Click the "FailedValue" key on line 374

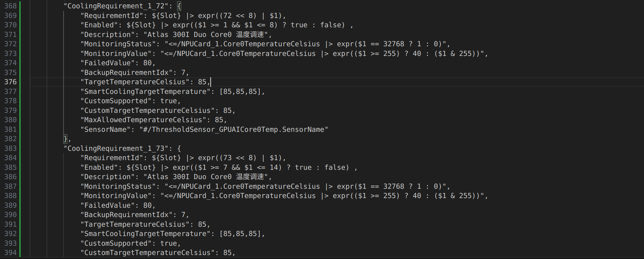(x=108, y=63)
